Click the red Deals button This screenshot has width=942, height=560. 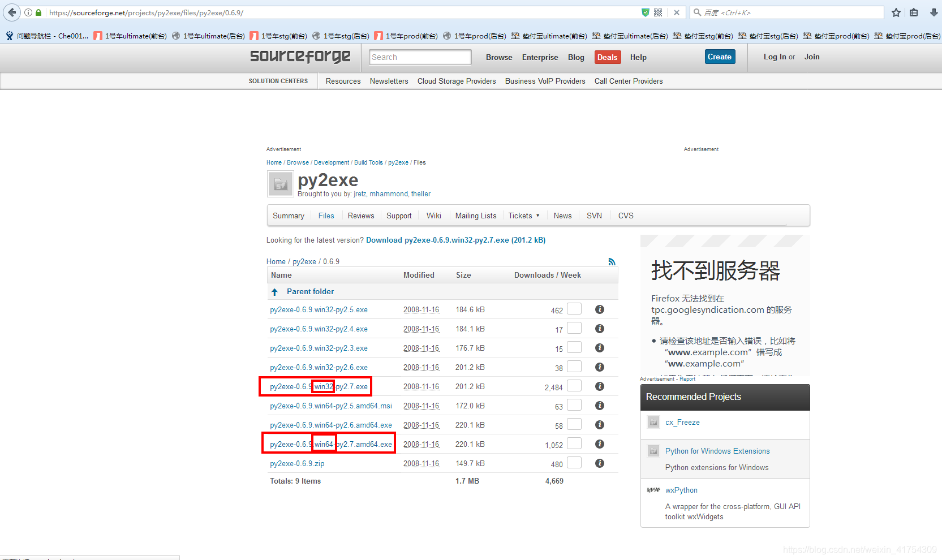click(x=608, y=57)
